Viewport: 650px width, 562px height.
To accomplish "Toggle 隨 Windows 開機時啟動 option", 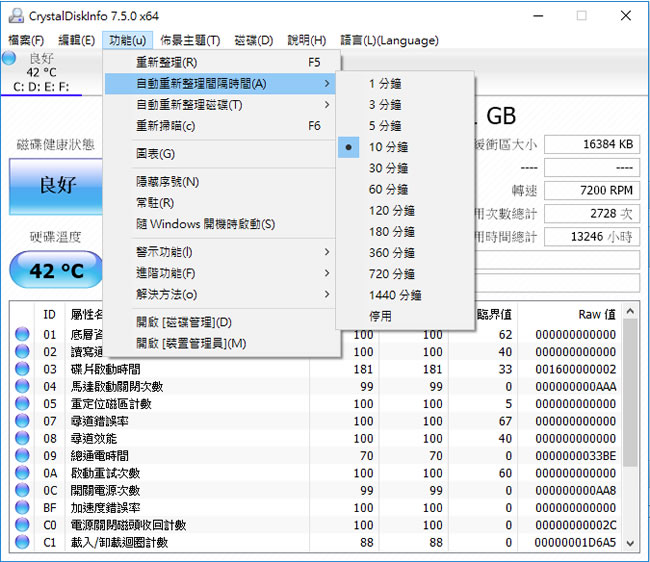I will [x=205, y=224].
